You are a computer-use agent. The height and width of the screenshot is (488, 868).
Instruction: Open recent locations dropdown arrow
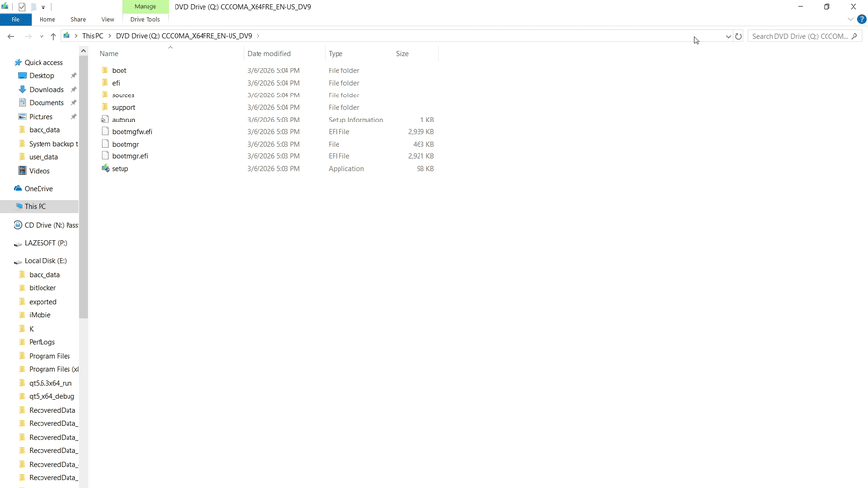click(41, 36)
